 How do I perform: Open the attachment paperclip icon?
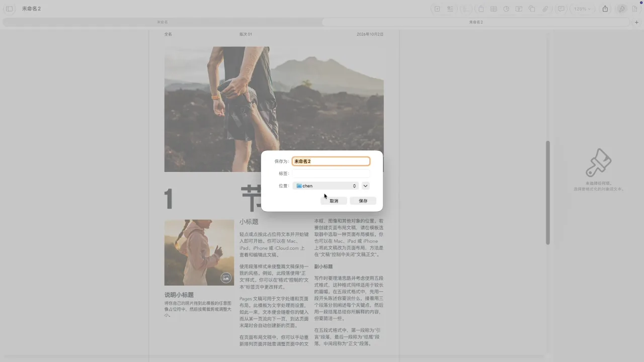[x=545, y=9]
